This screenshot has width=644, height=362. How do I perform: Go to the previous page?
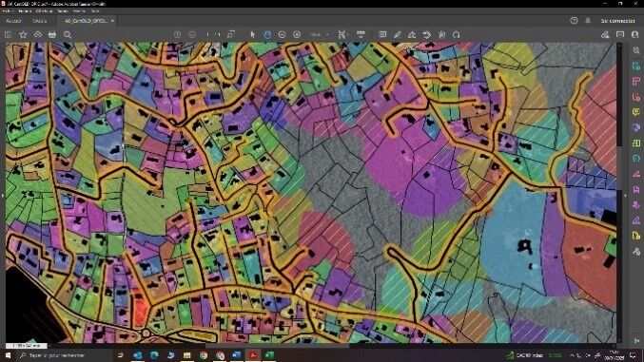pyautogui.click(x=177, y=35)
